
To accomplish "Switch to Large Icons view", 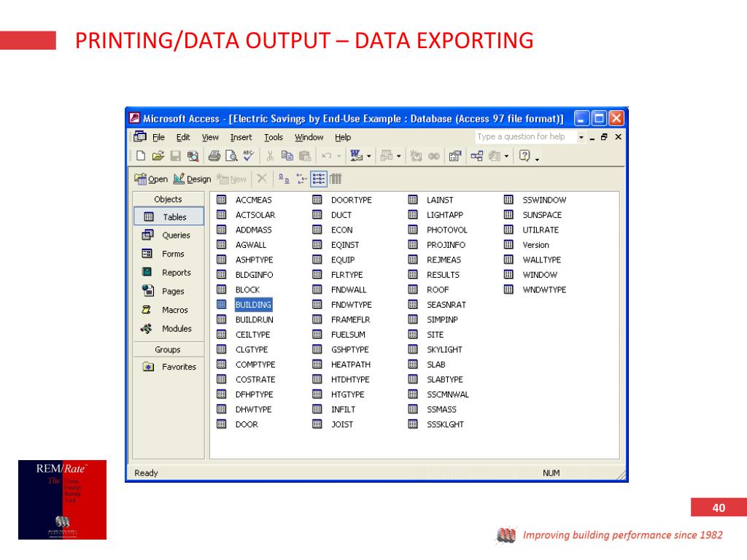I will (x=284, y=179).
